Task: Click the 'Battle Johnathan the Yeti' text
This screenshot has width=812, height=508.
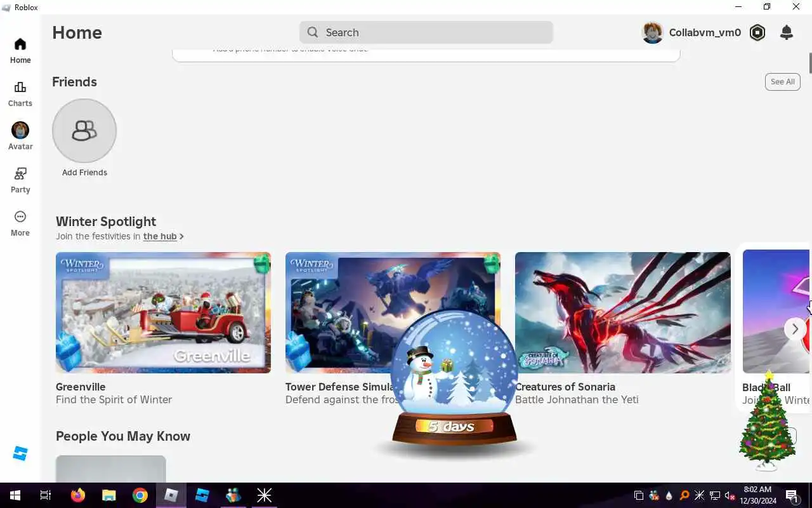Action: tap(577, 399)
